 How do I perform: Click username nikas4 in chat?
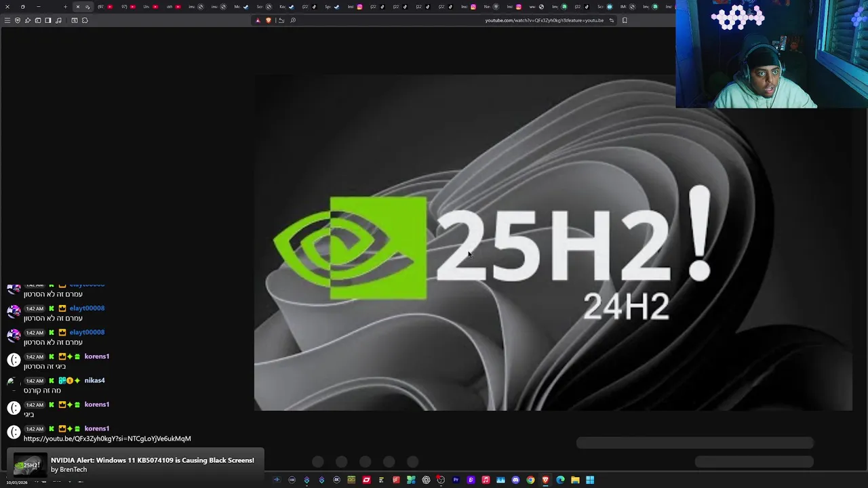tap(94, 380)
